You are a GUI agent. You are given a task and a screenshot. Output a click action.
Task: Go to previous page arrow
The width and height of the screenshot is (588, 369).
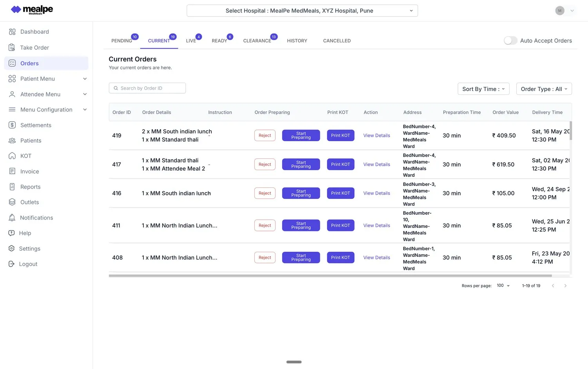[x=553, y=286]
